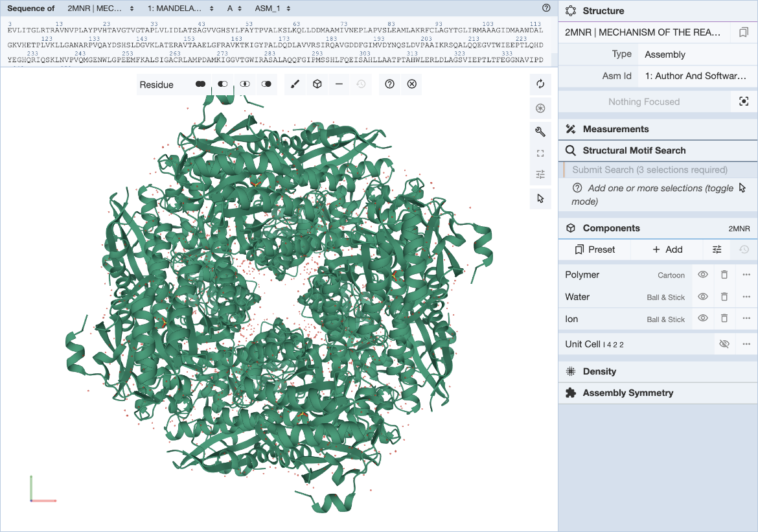Toggle the viewport fullscreen expand icon

(540, 154)
